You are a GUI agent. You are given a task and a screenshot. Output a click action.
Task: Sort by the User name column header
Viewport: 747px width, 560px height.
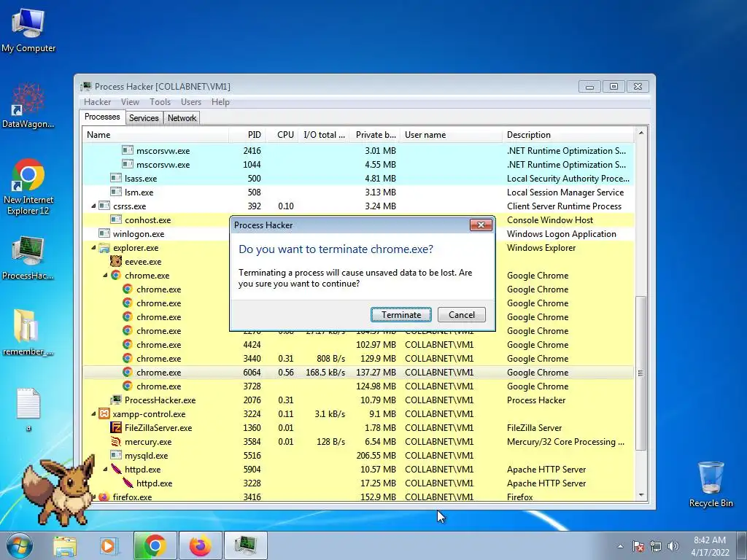[451, 135]
